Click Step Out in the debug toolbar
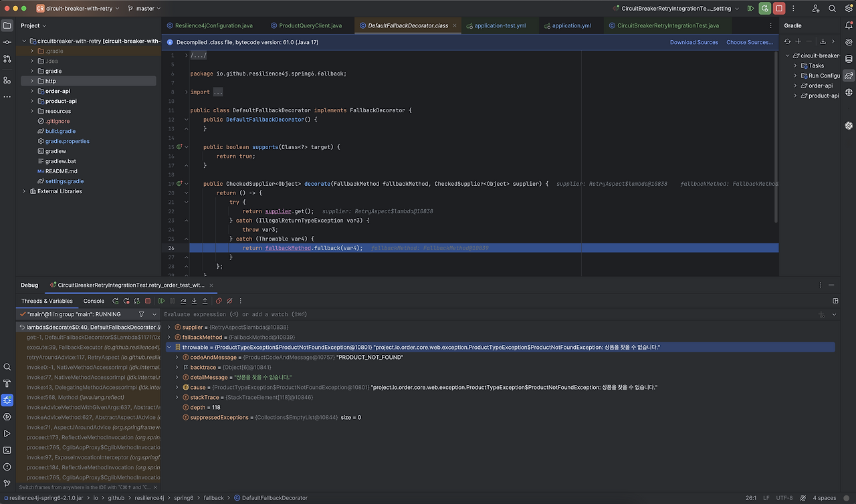This screenshot has height=504, width=856. click(205, 301)
